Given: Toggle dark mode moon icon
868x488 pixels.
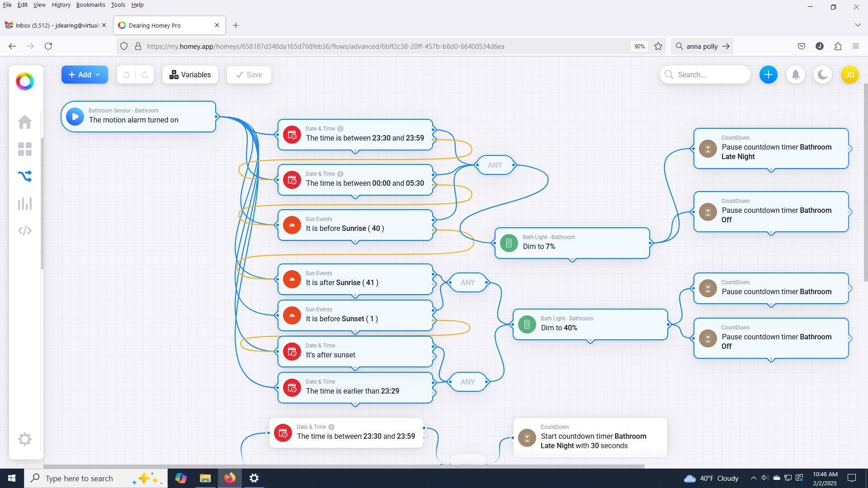Looking at the screenshot, I should [823, 75].
